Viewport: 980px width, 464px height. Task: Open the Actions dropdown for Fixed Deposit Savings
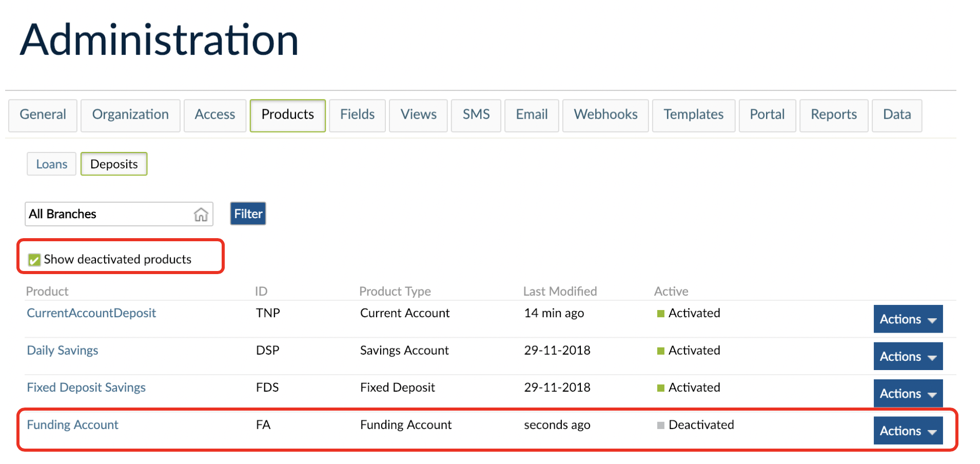(x=907, y=393)
